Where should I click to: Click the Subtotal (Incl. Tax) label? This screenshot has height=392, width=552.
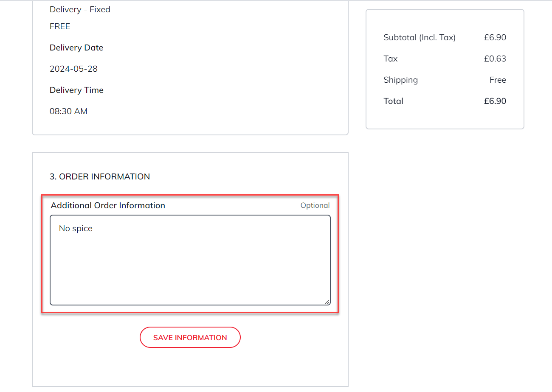[419, 38]
